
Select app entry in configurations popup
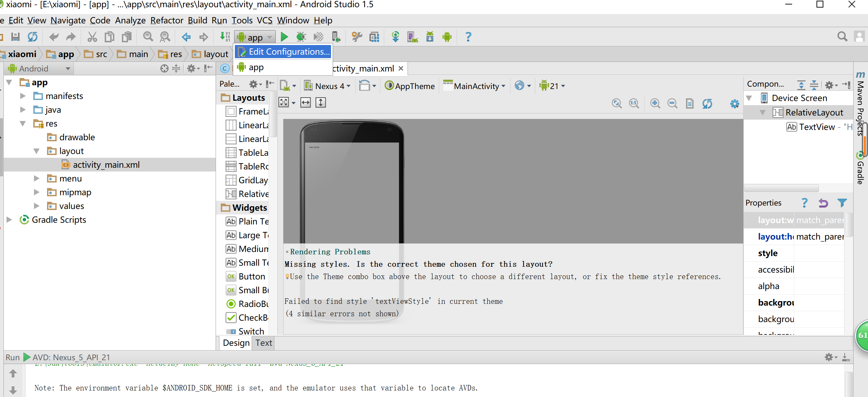click(284, 67)
